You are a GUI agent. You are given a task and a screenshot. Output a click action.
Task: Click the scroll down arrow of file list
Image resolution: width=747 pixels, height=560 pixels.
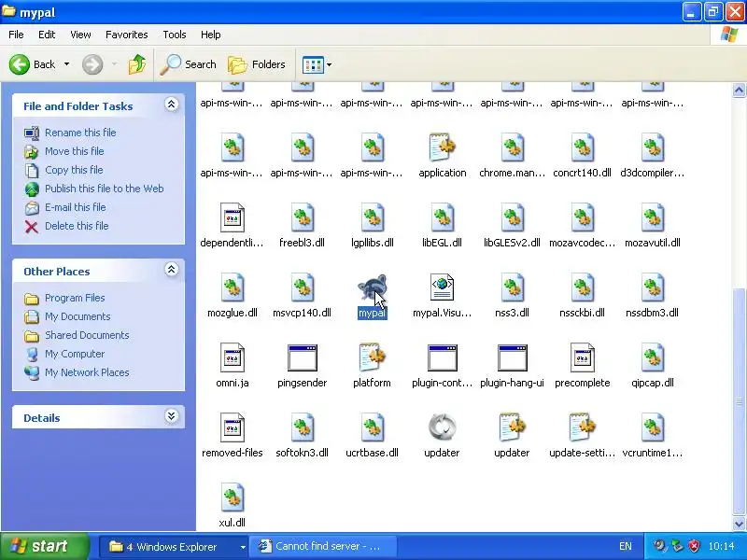[739, 524]
